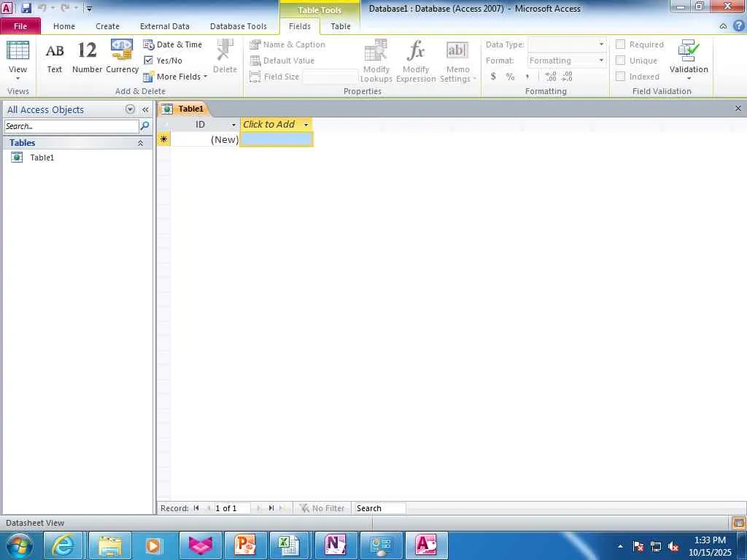Open the Click to Add dropdown
Image resolution: width=747 pixels, height=560 pixels.
click(306, 125)
